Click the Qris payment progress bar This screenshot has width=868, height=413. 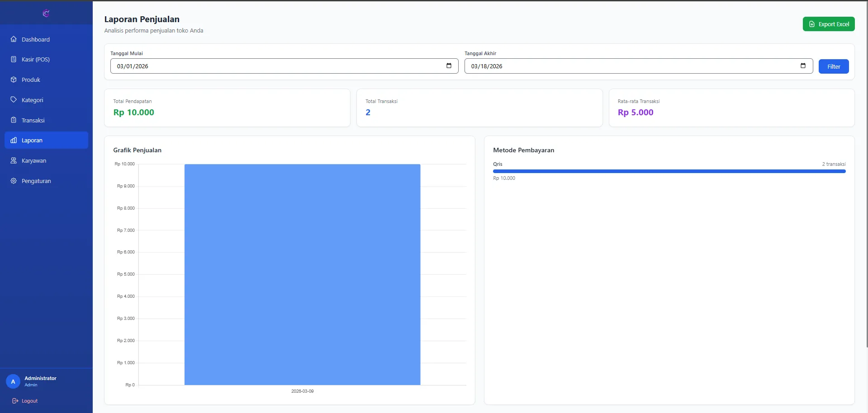pyautogui.click(x=669, y=171)
